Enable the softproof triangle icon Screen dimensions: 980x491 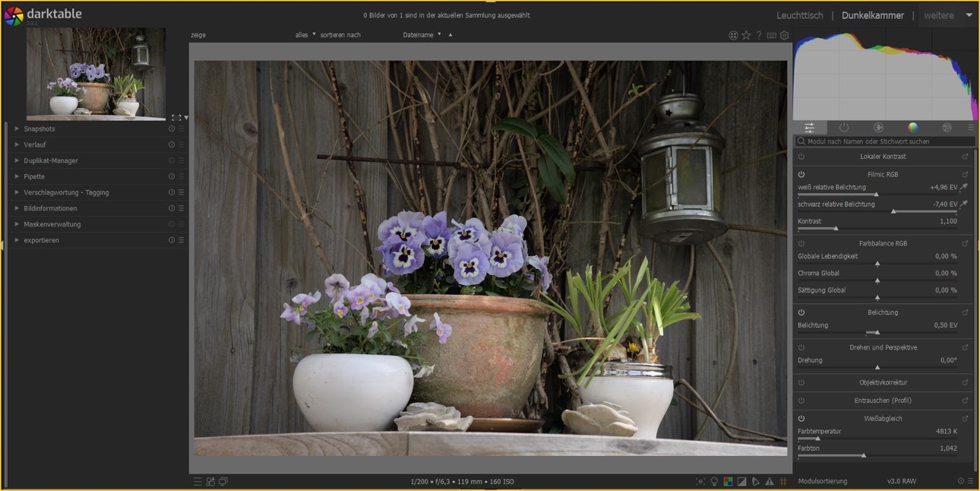click(756, 481)
